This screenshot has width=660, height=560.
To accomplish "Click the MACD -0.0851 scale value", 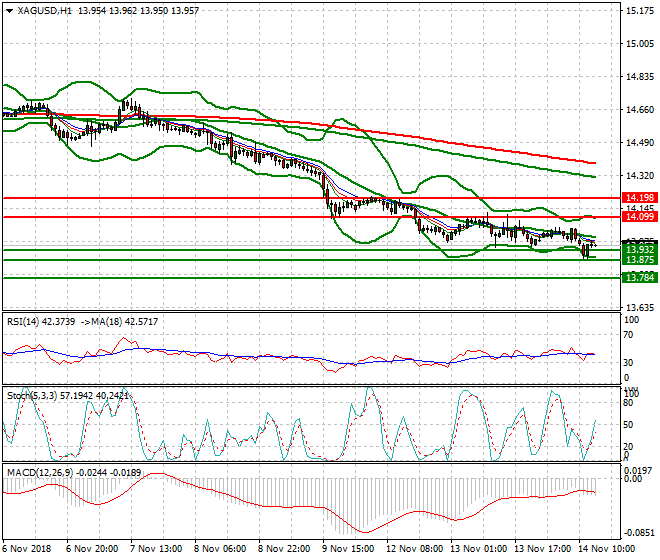I will point(638,533).
